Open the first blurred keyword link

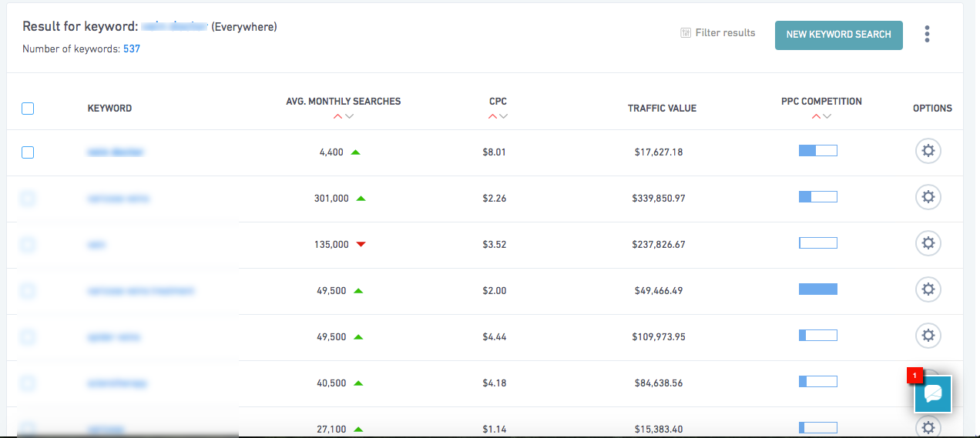point(116,152)
